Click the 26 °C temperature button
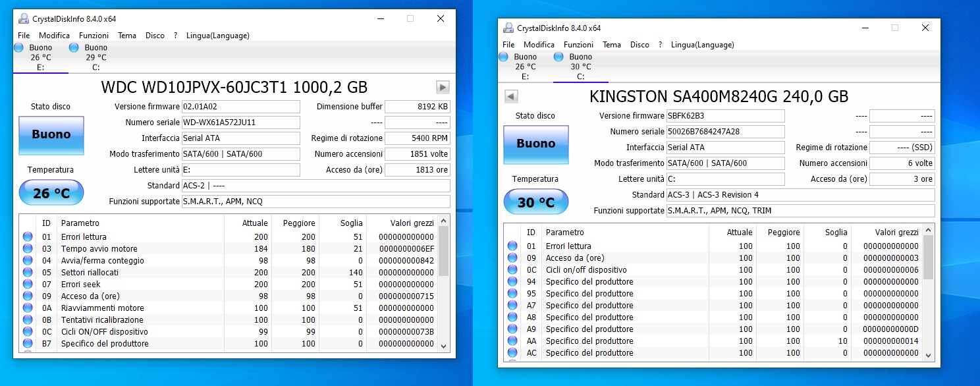This screenshot has width=980, height=386. coord(51,194)
